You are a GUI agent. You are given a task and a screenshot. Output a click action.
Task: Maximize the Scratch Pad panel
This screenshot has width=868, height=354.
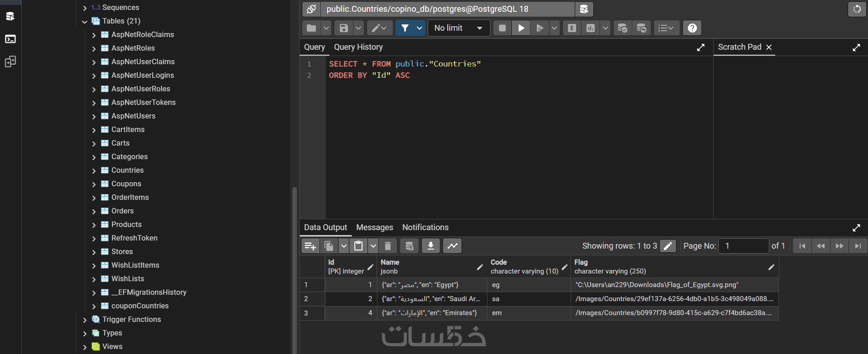[x=856, y=47]
